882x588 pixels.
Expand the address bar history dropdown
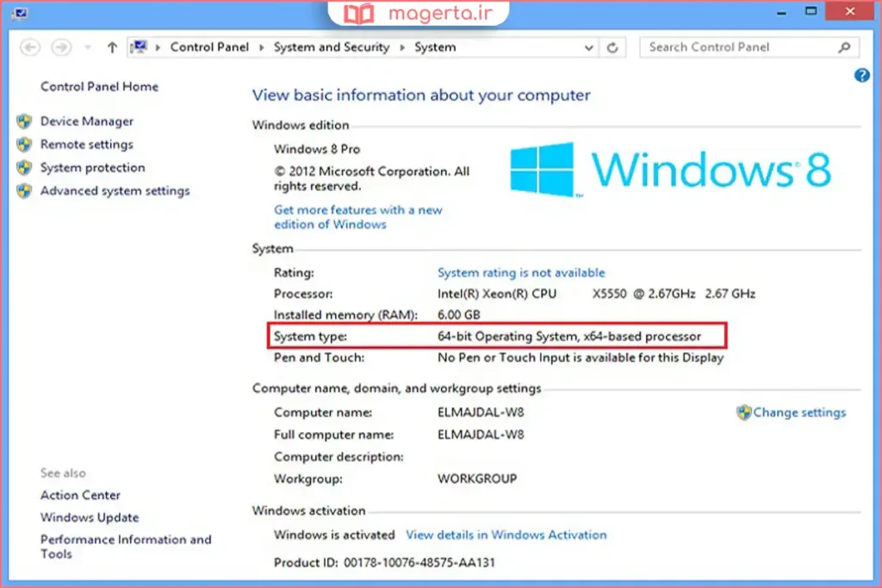click(x=589, y=48)
